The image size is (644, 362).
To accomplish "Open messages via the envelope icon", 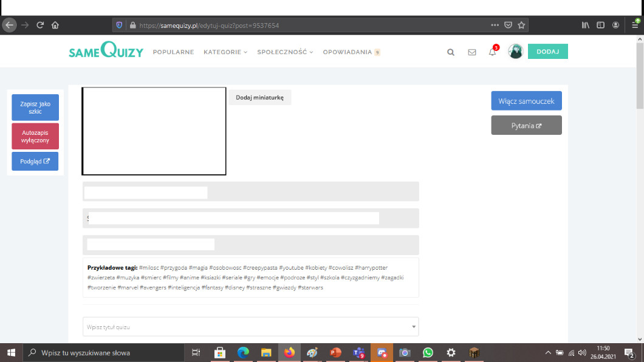I will (x=472, y=52).
